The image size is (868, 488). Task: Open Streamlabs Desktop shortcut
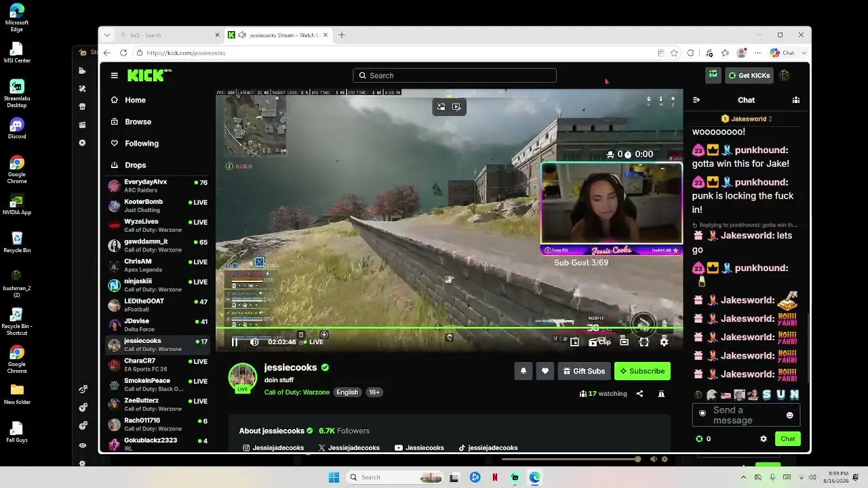tap(17, 94)
